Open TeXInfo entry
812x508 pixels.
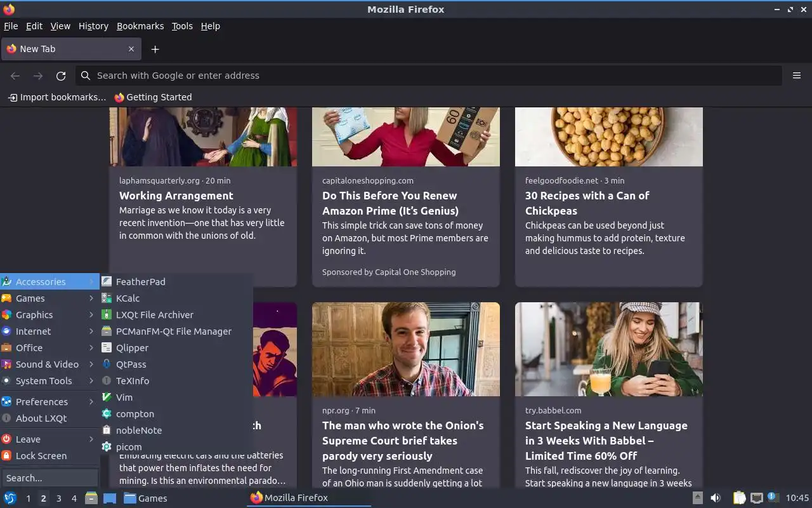pos(176,380)
